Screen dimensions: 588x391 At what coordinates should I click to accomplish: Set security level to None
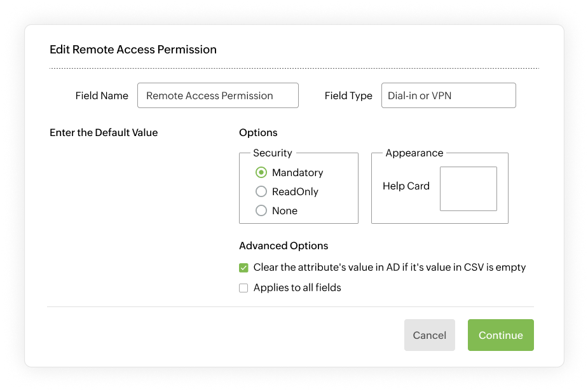tap(261, 210)
